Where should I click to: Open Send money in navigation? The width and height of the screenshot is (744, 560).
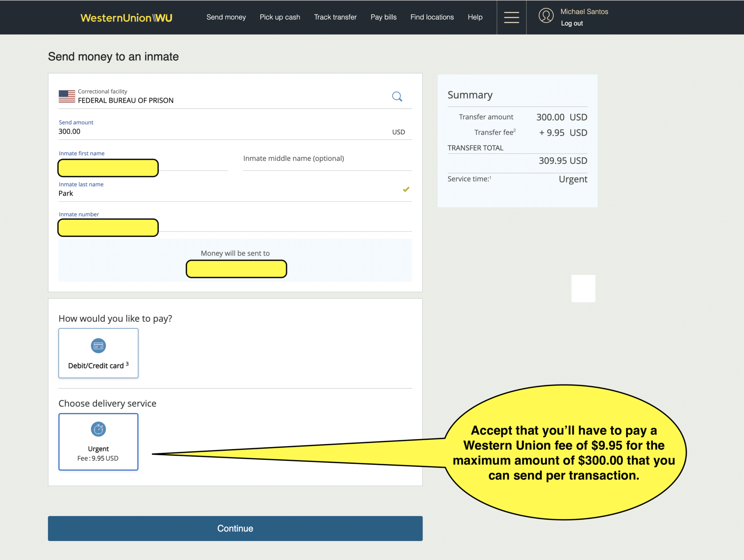point(226,17)
